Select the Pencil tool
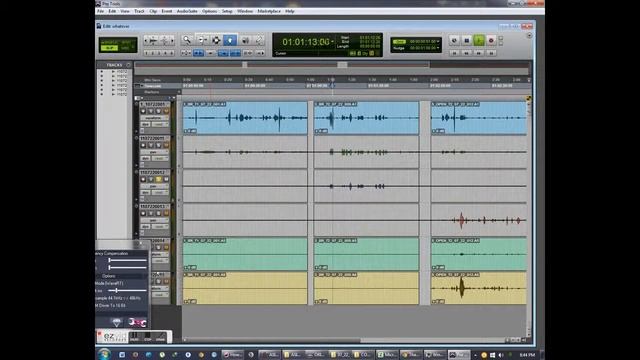This screenshot has height=360, width=640. pos(259,40)
